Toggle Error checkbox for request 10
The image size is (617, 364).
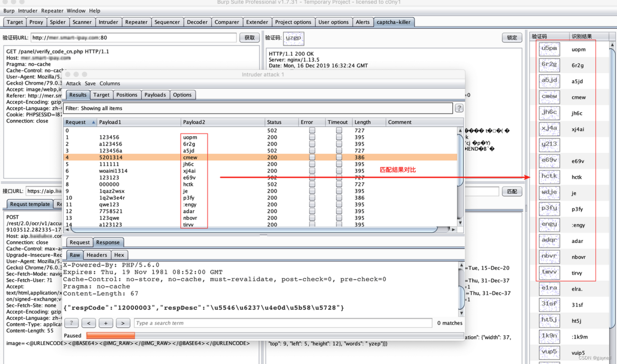[x=312, y=198]
